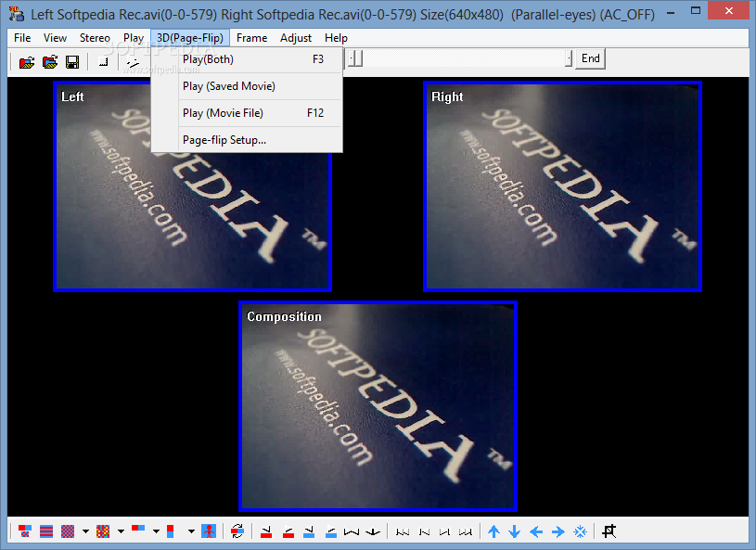Expand the above-below dropdown arrow
756x550 pixels.
coord(191,531)
